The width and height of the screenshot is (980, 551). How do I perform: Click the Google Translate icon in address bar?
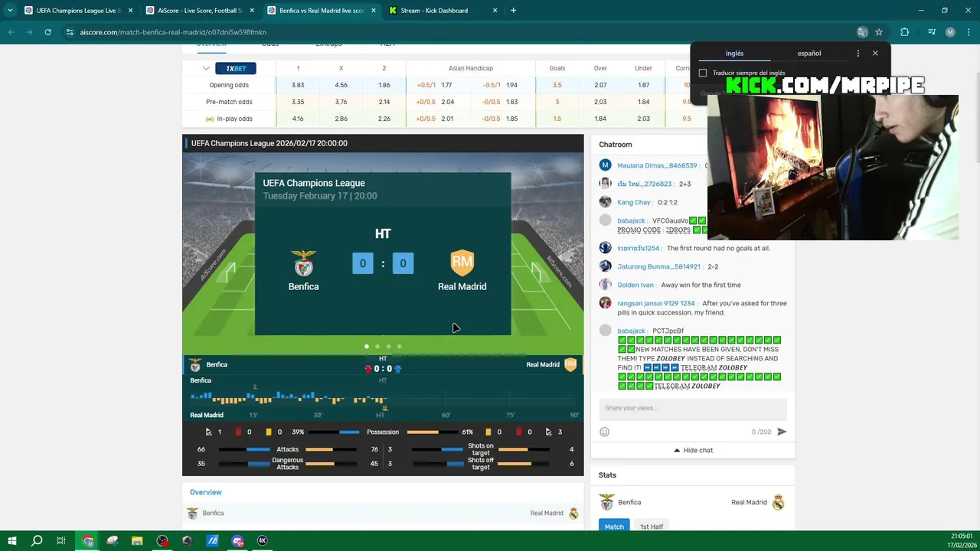[x=862, y=32]
